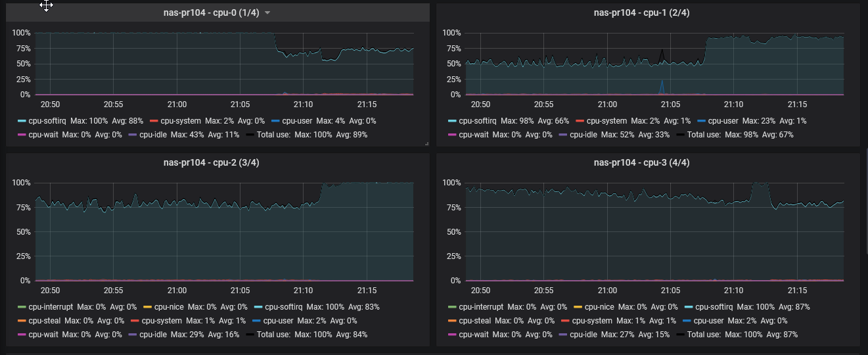Click Total use color swatch in cpu-1 legend
Image resolution: width=868 pixels, height=355 pixels.
681,135
